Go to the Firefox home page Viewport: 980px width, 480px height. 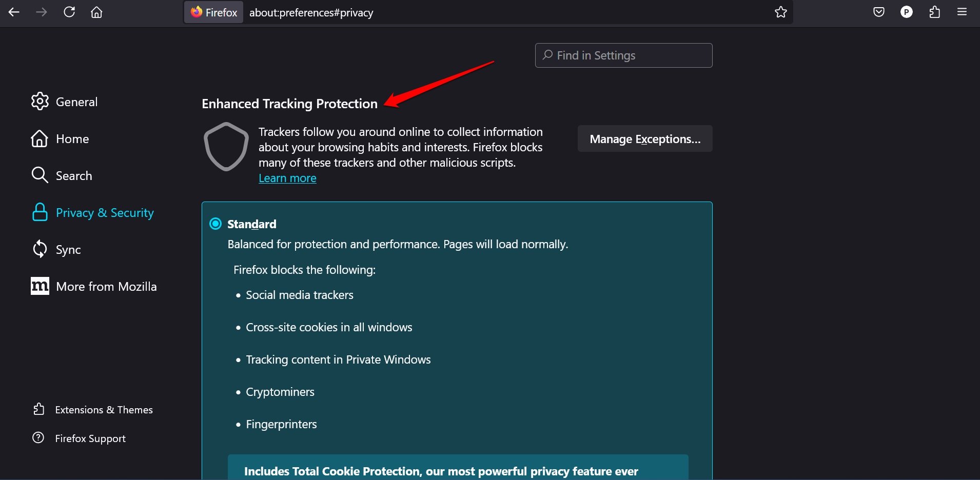[96, 12]
